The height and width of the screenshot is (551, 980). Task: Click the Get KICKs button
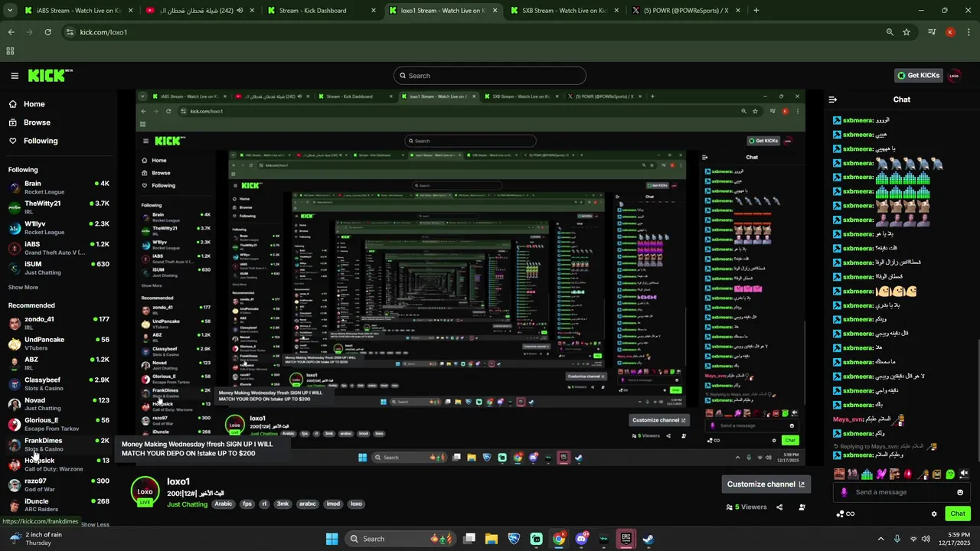[918, 75]
